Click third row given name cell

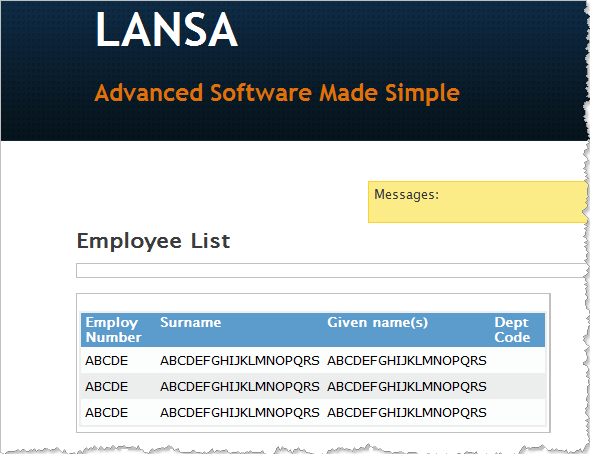click(x=407, y=412)
